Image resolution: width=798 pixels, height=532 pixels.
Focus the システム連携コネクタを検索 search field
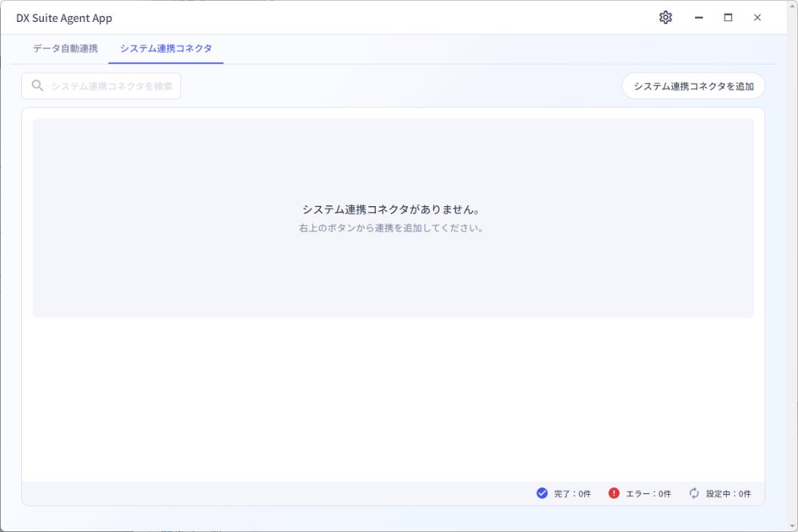pos(111,86)
